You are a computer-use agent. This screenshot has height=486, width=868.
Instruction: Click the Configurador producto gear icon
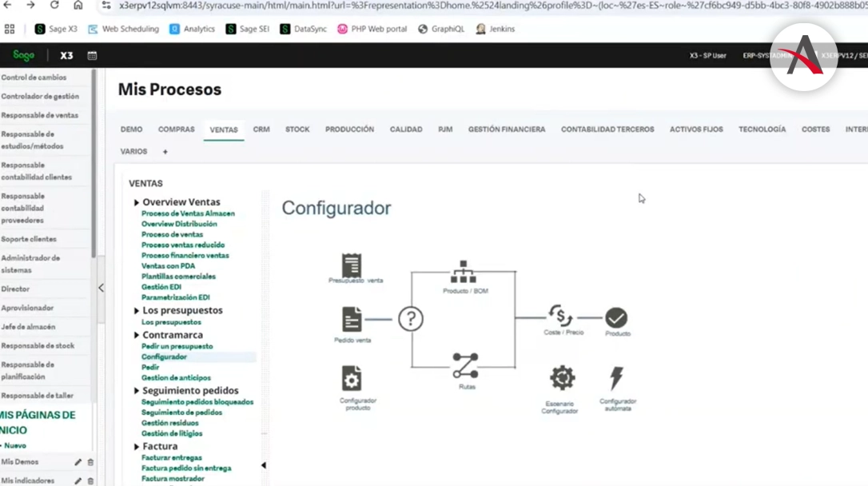tap(352, 378)
